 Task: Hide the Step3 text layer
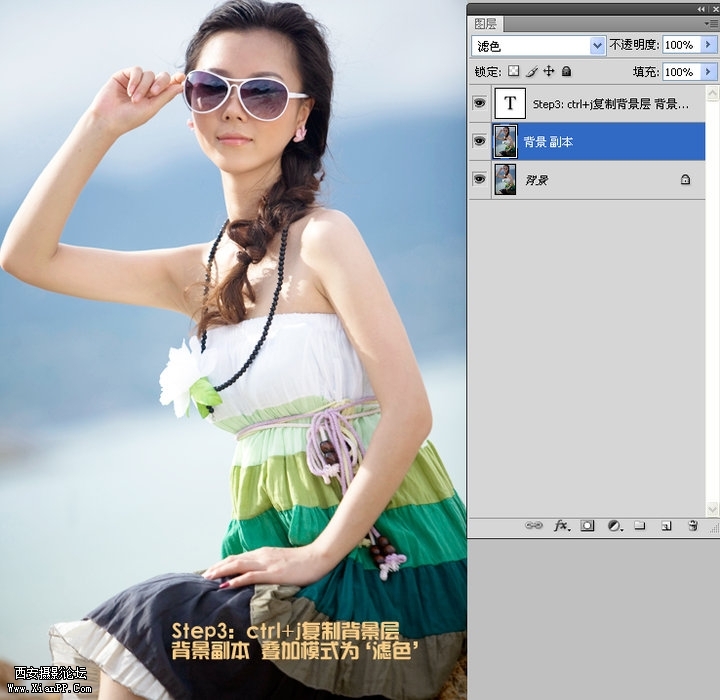point(480,103)
